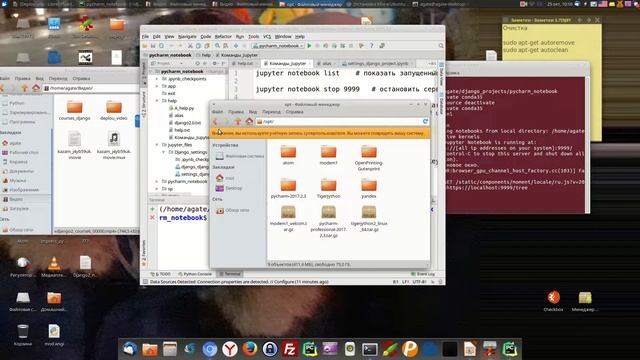Open the run configuration dropdown pycharm_notebook
Screen dimensions: 640x360
click(x=278, y=46)
